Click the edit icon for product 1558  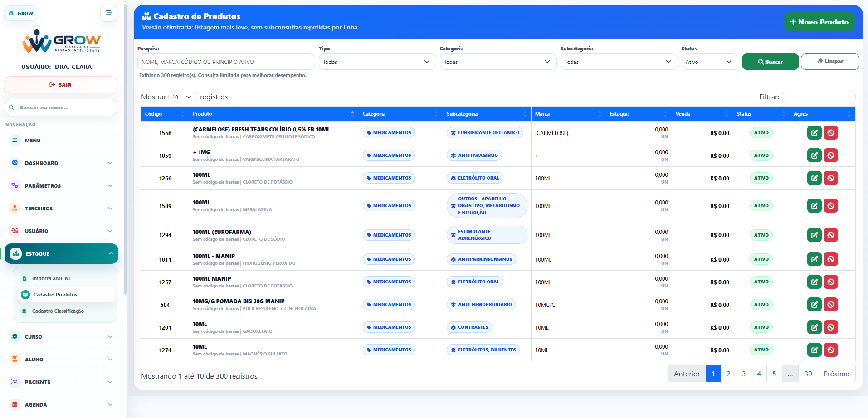814,133
